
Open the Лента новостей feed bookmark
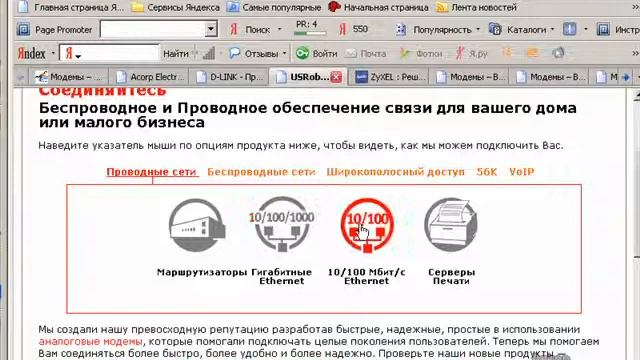coord(476,7)
